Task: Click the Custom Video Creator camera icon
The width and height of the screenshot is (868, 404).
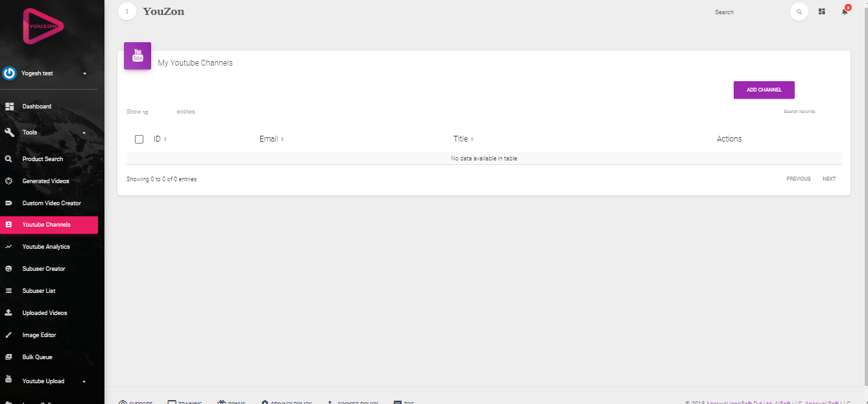Action: point(8,203)
